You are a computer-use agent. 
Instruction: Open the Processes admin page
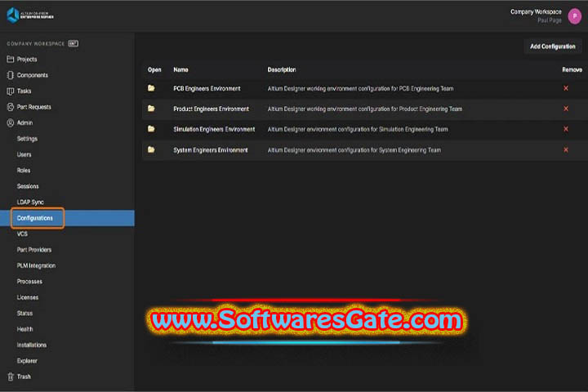(29, 281)
